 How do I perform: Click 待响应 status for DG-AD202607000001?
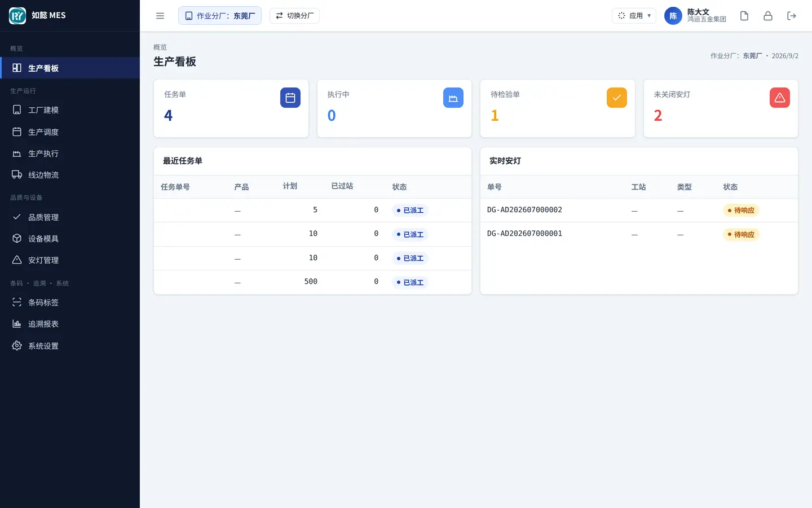coord(741,235)
